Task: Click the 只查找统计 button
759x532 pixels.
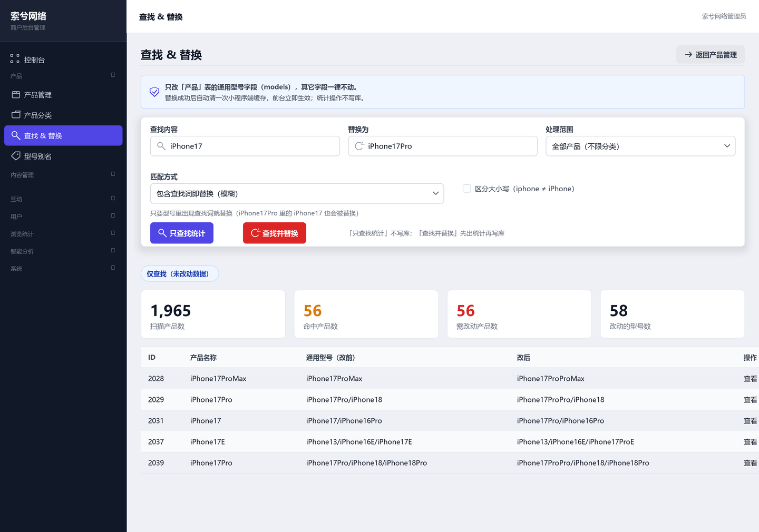Action: 182,233
